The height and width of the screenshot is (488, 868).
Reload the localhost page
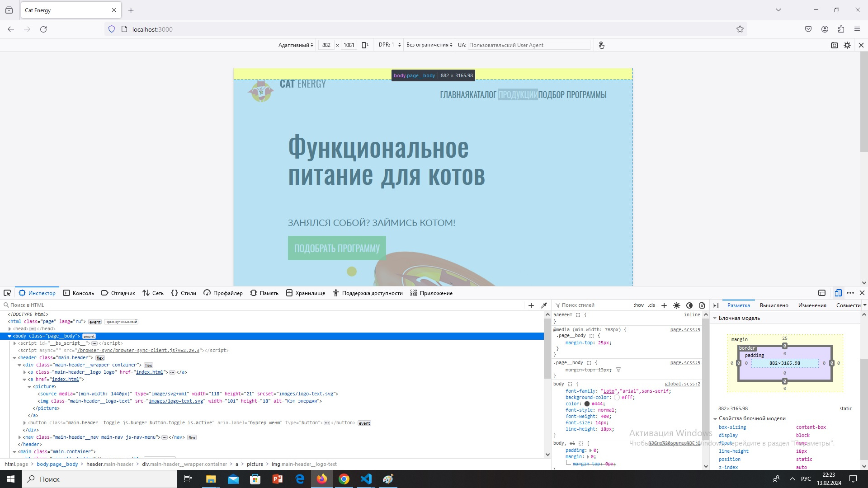point(43,29)
